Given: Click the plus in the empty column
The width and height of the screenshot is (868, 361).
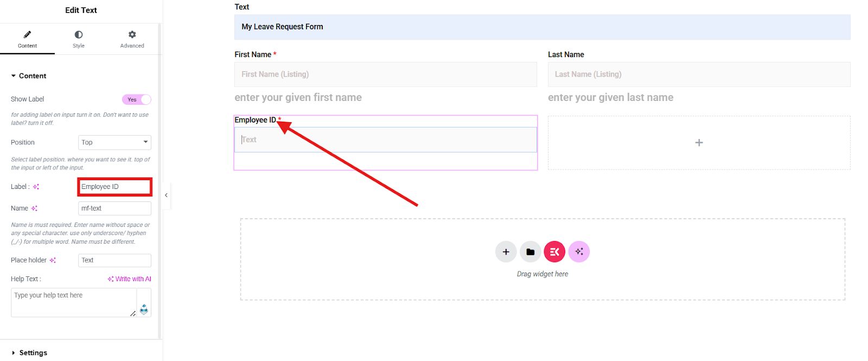Looking at the screenshot, I should click(x=699, y=143).
